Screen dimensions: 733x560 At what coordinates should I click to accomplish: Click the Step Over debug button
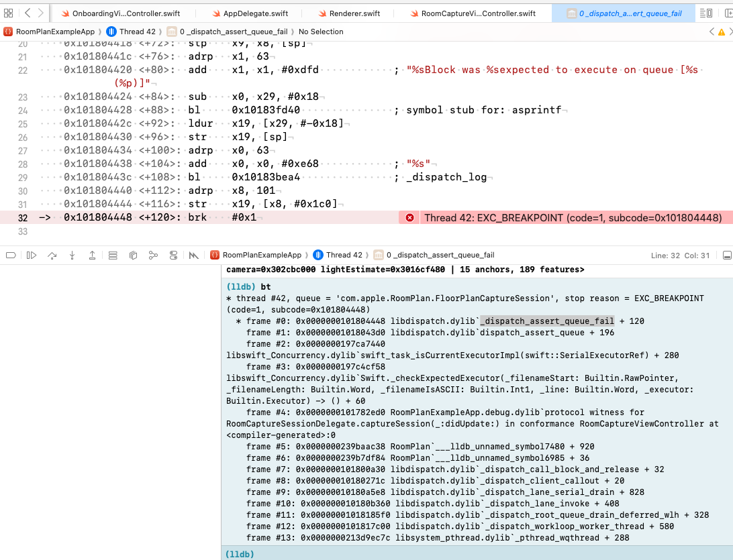(52, 256)
